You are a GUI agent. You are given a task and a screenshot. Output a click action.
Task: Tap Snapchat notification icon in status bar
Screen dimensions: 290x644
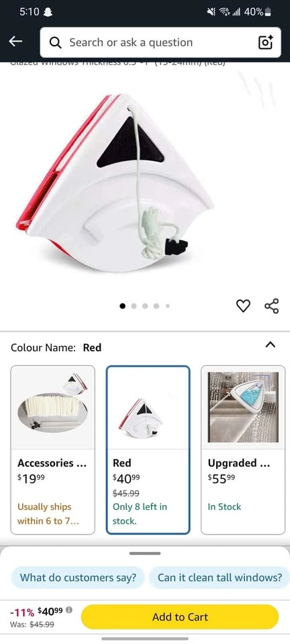(48, 12)
